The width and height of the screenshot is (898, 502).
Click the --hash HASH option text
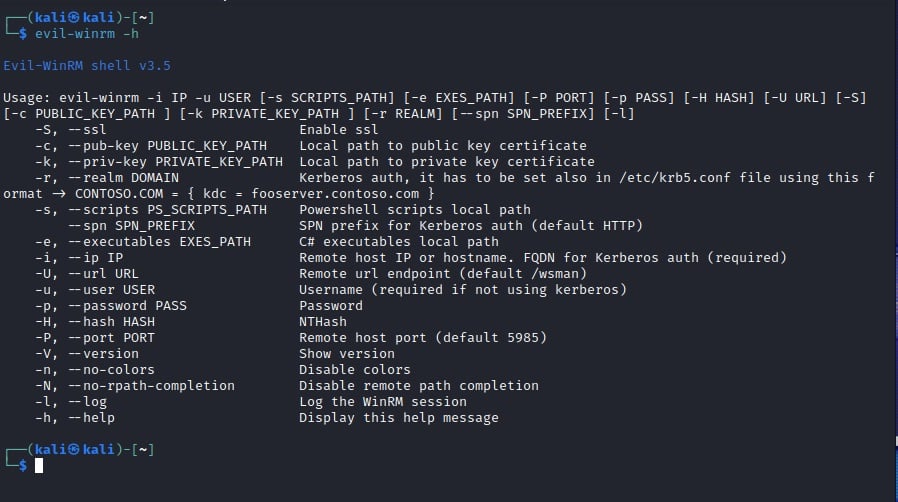pos(111,322)
